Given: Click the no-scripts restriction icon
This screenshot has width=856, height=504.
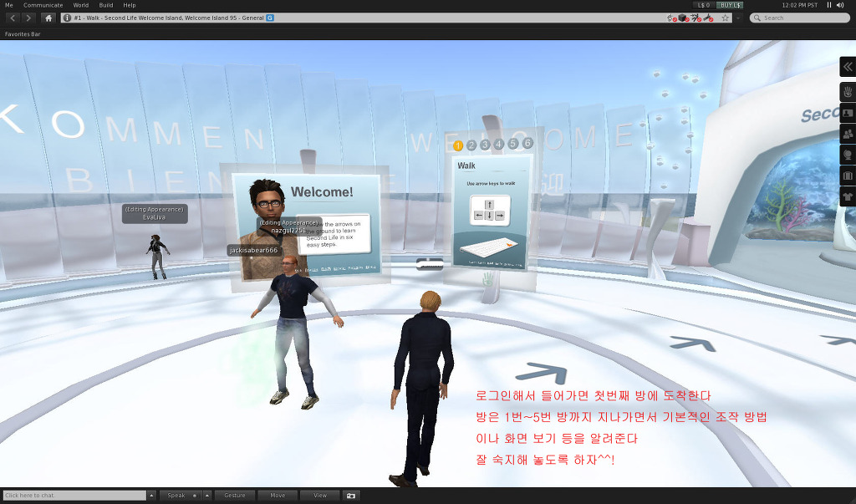Looking at the screenshot, I should coord(695,18).
